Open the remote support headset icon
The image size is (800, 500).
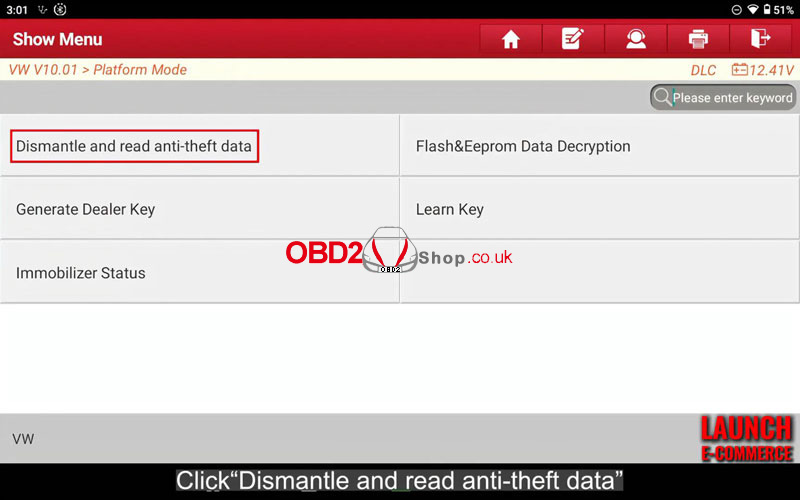[x=636, y=39]
